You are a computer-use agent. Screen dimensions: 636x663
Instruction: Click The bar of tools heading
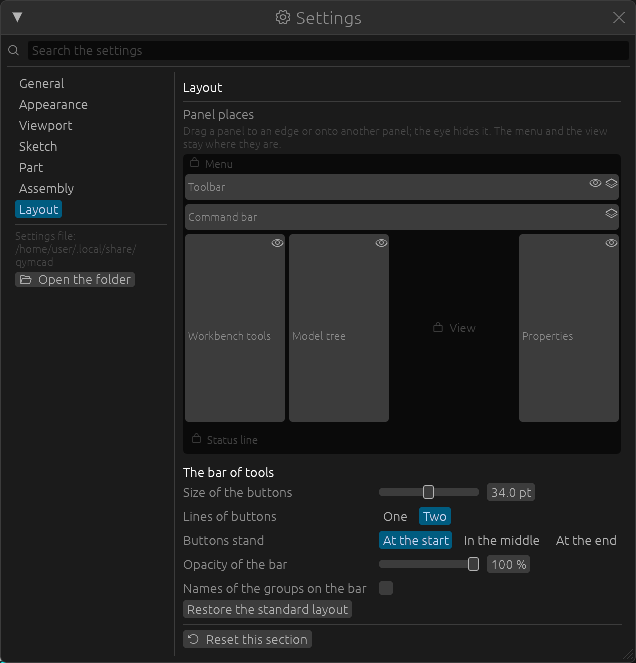[228, 472]
